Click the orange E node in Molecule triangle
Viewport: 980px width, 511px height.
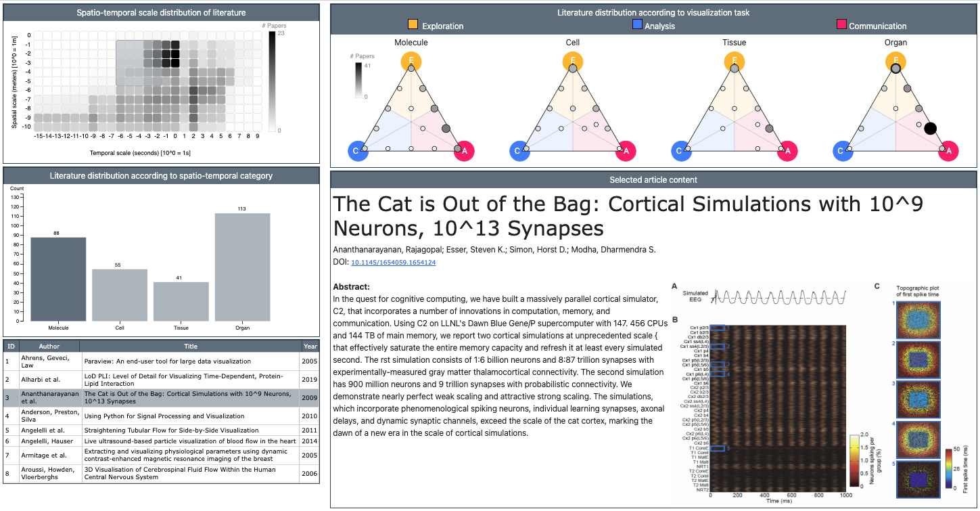point(411,62)
